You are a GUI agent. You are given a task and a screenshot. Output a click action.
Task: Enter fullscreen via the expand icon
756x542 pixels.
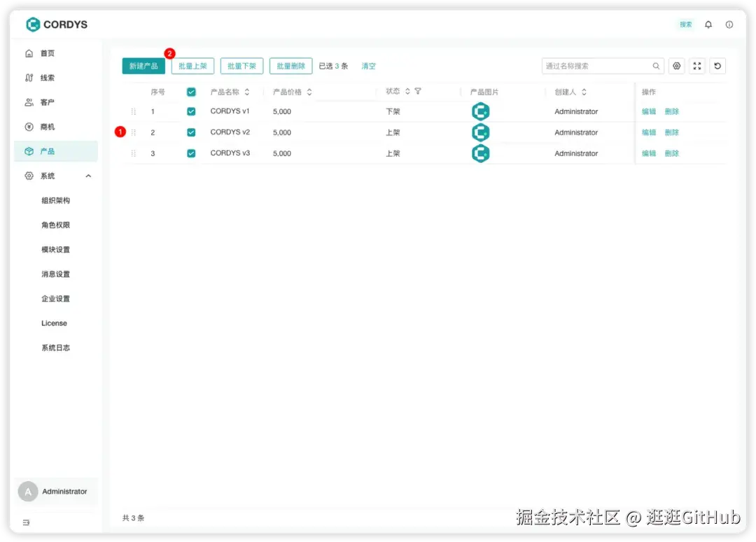click(x=696, y=65)
